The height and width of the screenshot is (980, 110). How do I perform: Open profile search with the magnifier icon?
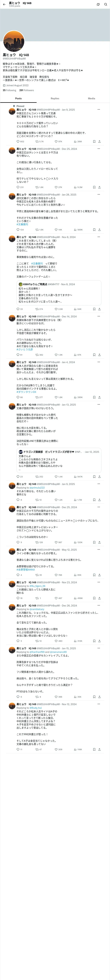pos(106,5)
